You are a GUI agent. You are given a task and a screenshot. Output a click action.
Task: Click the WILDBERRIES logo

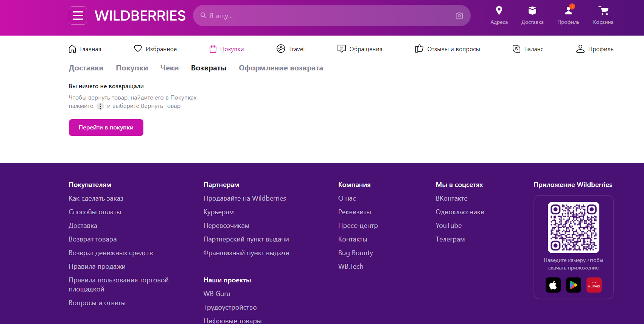(140, 16)
